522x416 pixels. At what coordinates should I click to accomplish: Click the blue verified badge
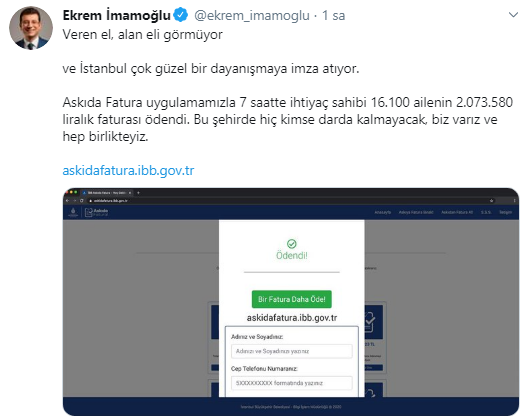181,15
